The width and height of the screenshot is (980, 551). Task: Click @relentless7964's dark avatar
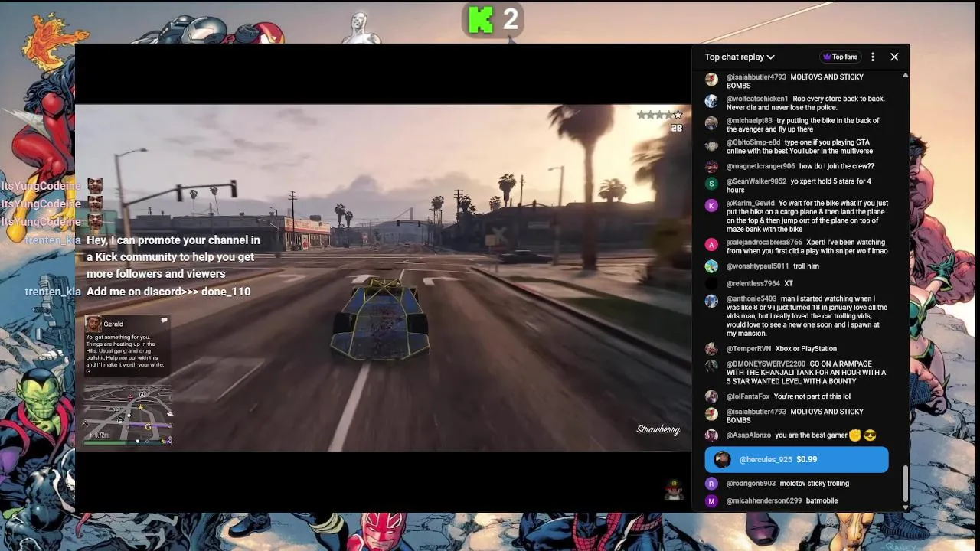point(711,284)
